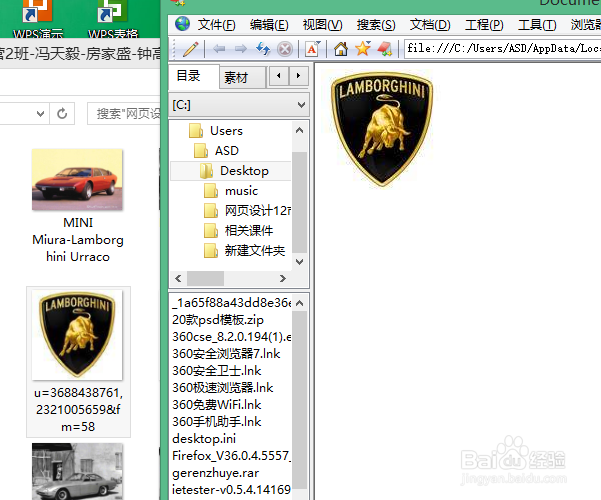Open the [C:] drive dropdown
Viewport: 601px width, 500px height.
(x=239, y=105)
